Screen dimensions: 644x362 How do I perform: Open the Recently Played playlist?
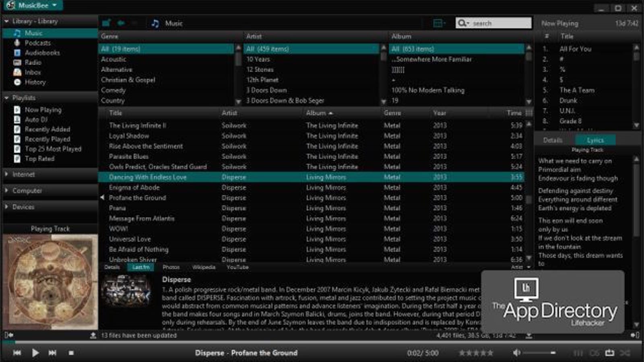click(47, 139)
